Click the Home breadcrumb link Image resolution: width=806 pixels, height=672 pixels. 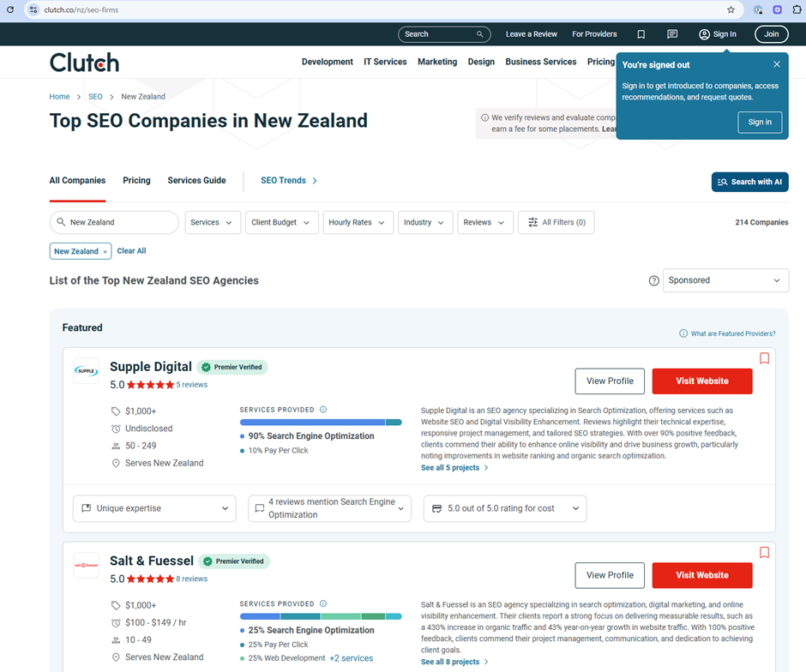tap(60, 97)
